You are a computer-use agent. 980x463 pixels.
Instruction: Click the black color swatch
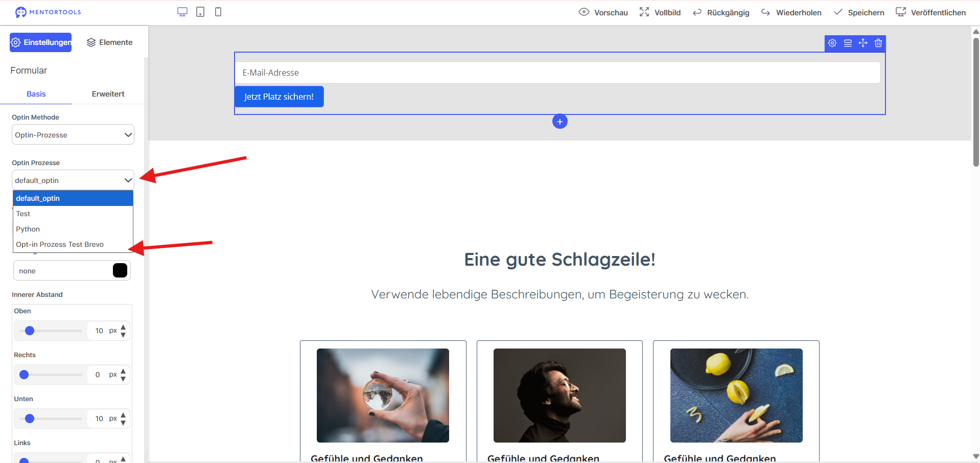pyautogui.click(x=120, y=270)
